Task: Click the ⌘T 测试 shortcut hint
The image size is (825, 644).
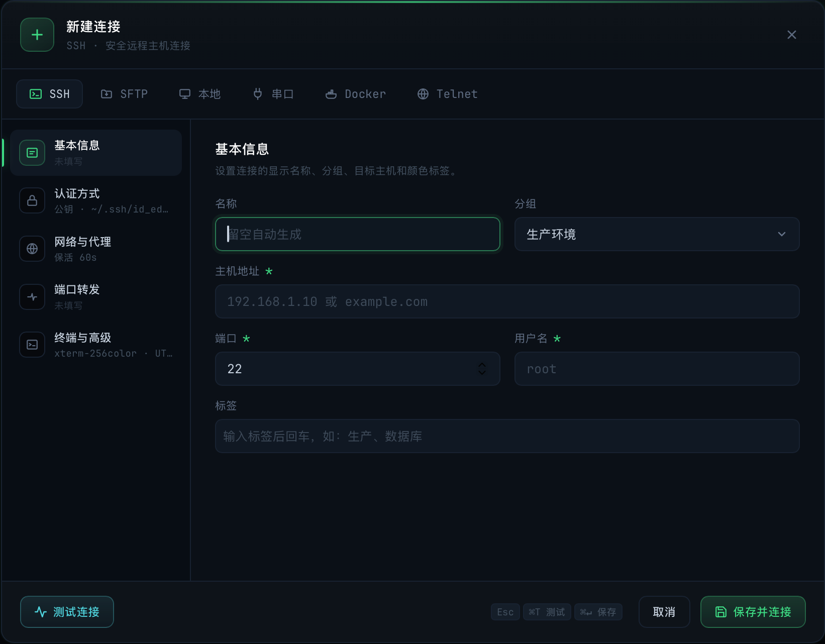Action: [547, 612]
